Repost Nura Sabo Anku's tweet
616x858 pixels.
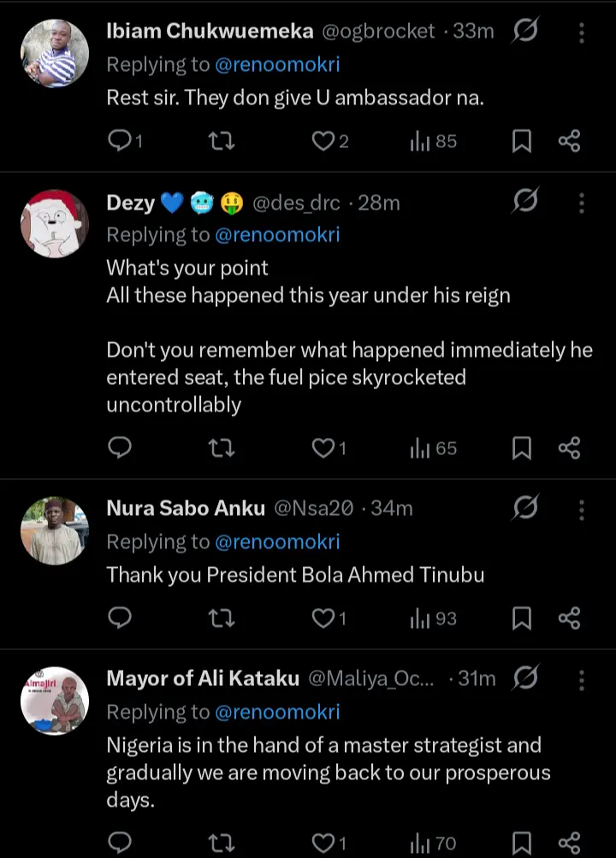pos(222,618)
